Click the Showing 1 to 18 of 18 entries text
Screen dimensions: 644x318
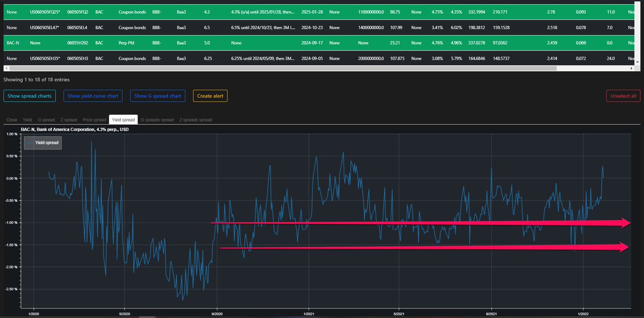tap(36, 79)
